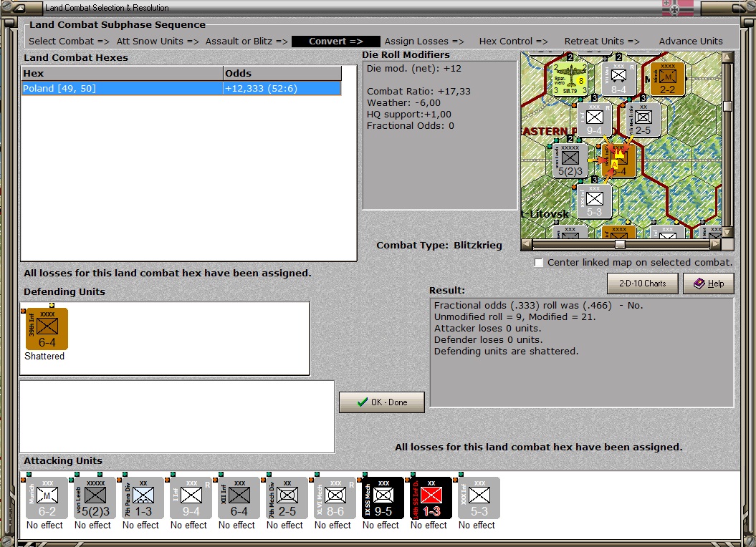756x547 pixels.
Task: Click OK - Done button
Action: (x=382, y=402)
